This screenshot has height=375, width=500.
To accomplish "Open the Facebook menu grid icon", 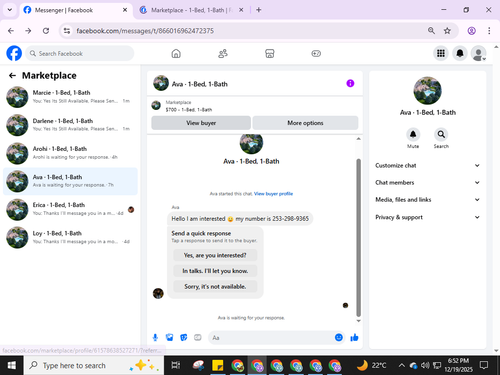I will pyautogui.click(x=441, y=53).
